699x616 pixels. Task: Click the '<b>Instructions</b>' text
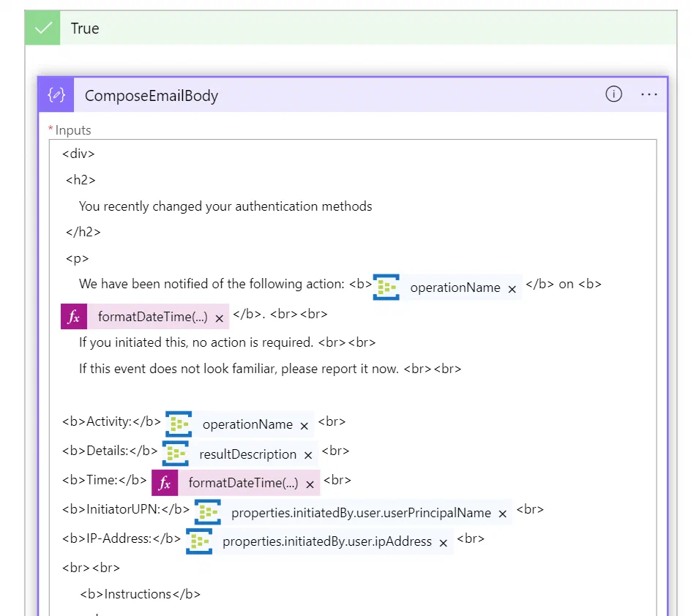(x=141, y=594)
